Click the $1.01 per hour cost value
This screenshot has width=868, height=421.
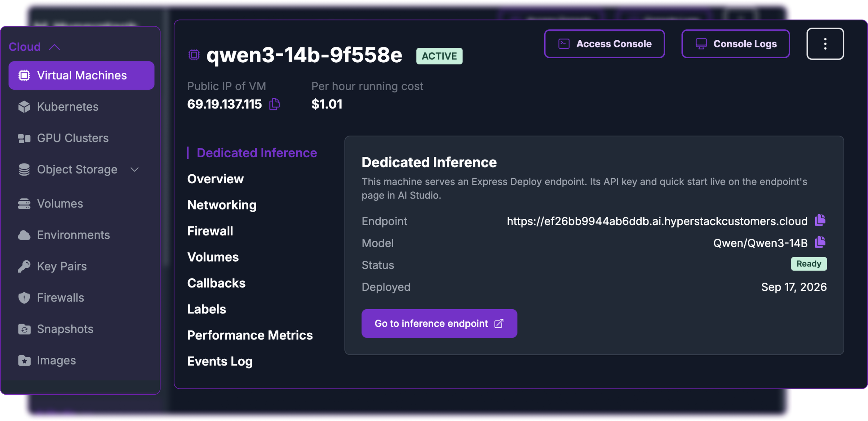coord(327,104)
